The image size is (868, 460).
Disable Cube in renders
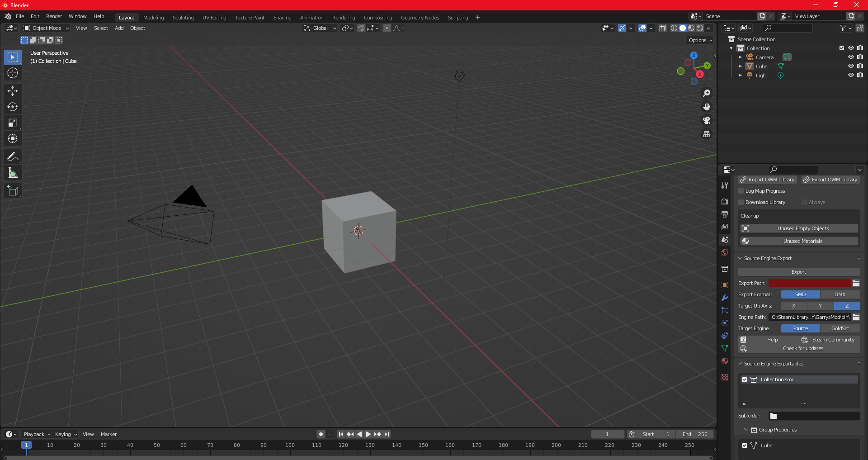click(860, 66)
